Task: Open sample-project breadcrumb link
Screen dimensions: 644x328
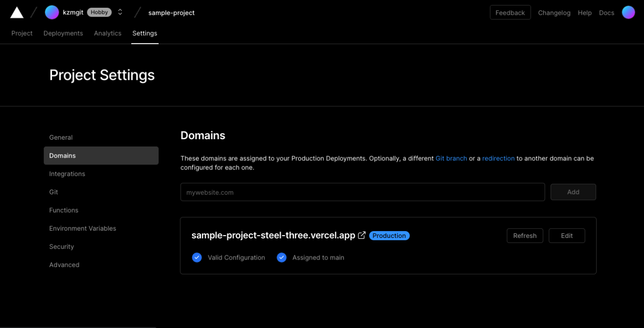Action: (x=172, y=13)
